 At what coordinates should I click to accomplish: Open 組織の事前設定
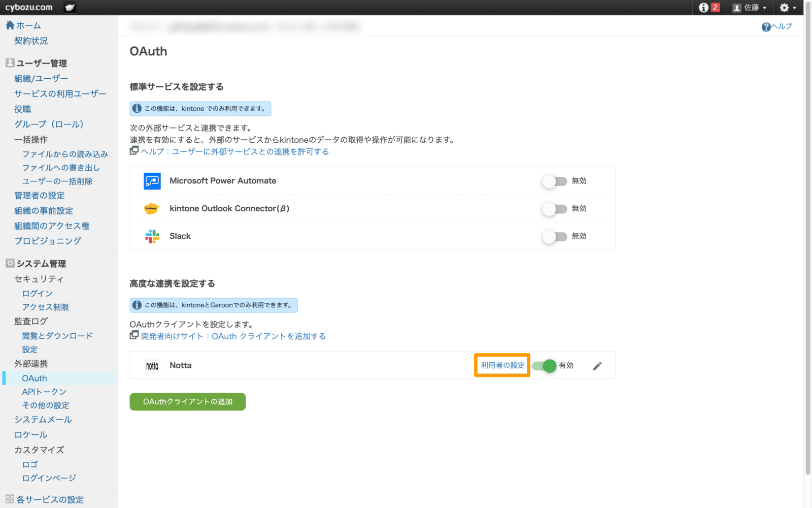[44, 211]
